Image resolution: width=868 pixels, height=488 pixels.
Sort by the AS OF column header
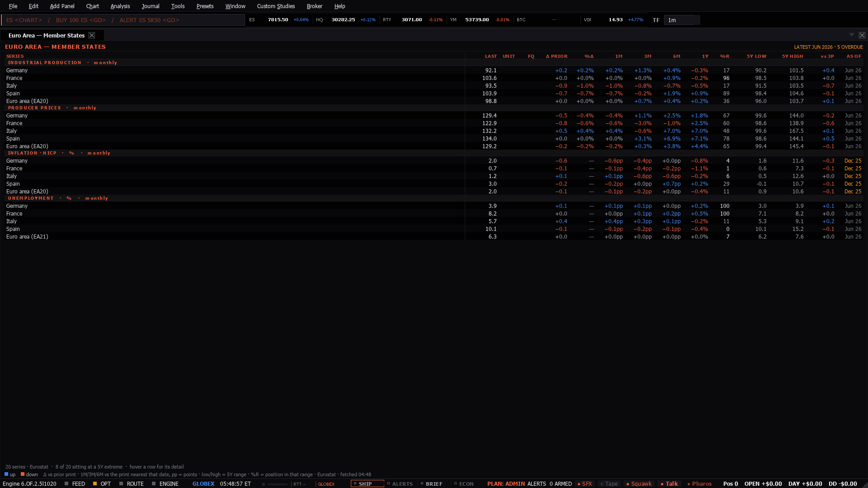(x=854, y=56)
